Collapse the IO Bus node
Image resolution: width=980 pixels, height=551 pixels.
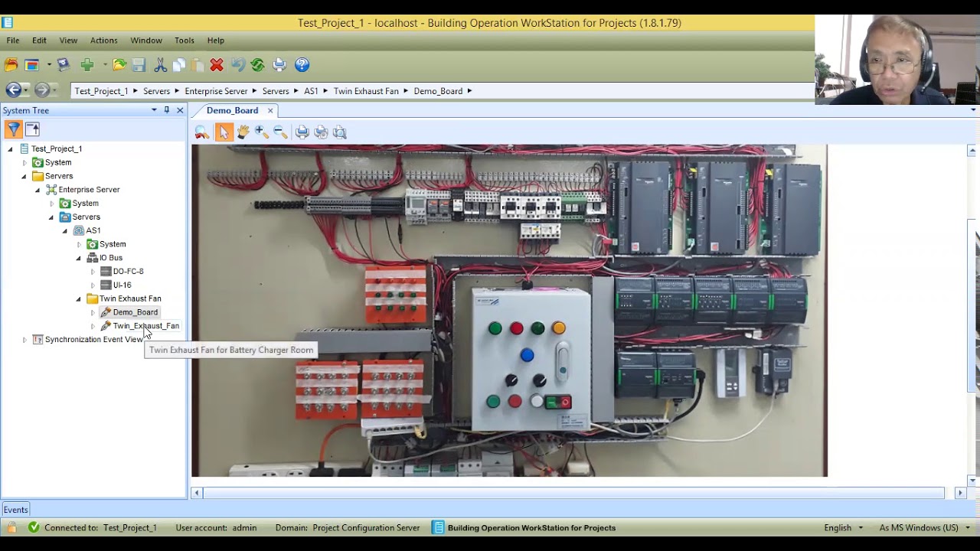(78, 258)
